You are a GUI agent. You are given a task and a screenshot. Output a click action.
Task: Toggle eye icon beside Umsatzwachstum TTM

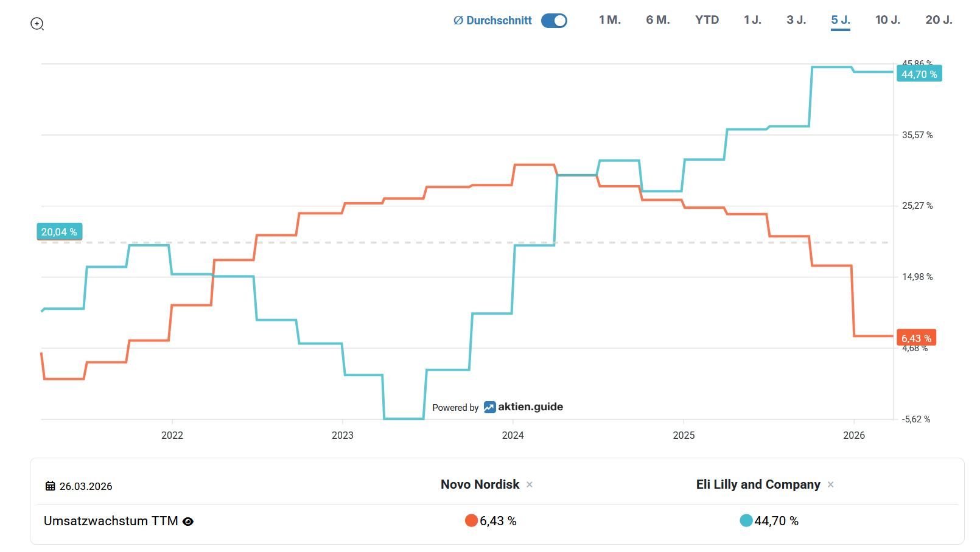188,522
